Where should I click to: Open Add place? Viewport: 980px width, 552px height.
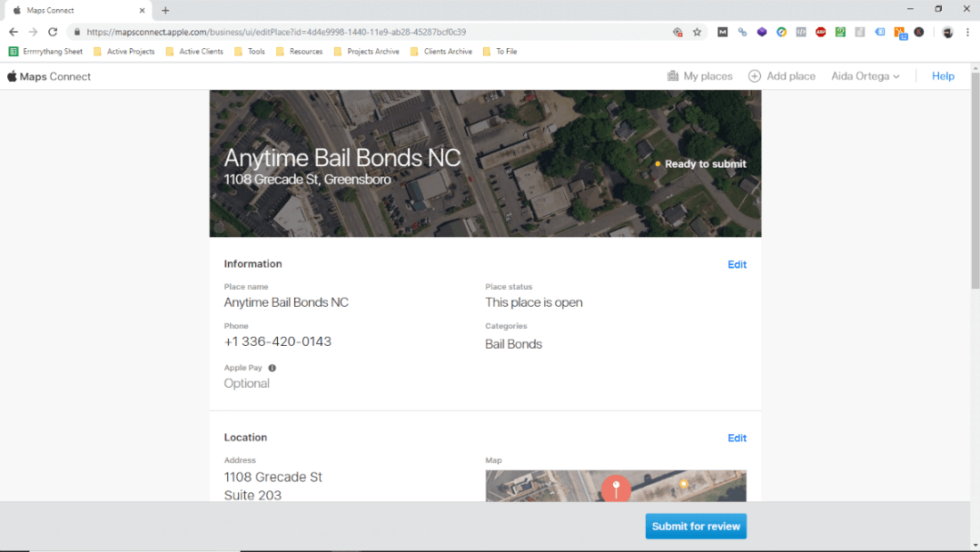point(782,76)
